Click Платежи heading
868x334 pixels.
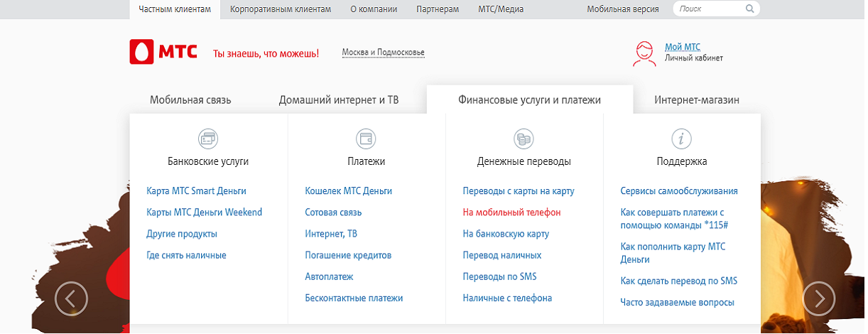click(x=367, y=161)
